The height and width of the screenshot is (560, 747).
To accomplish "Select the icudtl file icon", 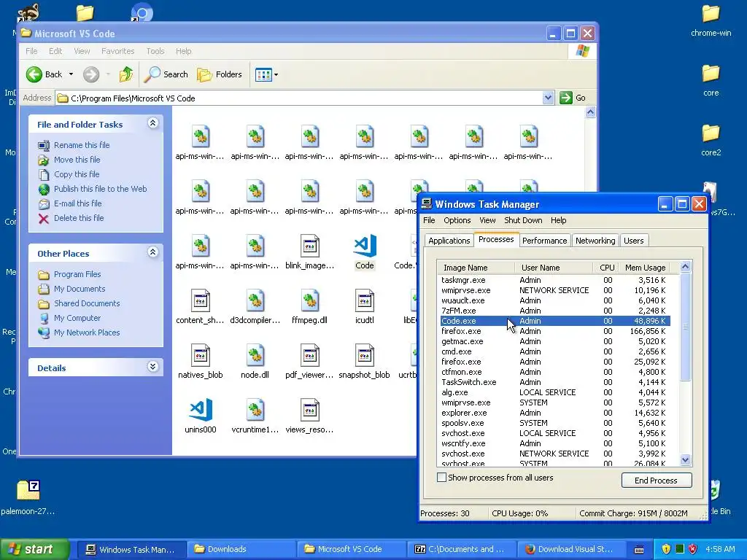I will pyautogui.click(x=365, y=300).
